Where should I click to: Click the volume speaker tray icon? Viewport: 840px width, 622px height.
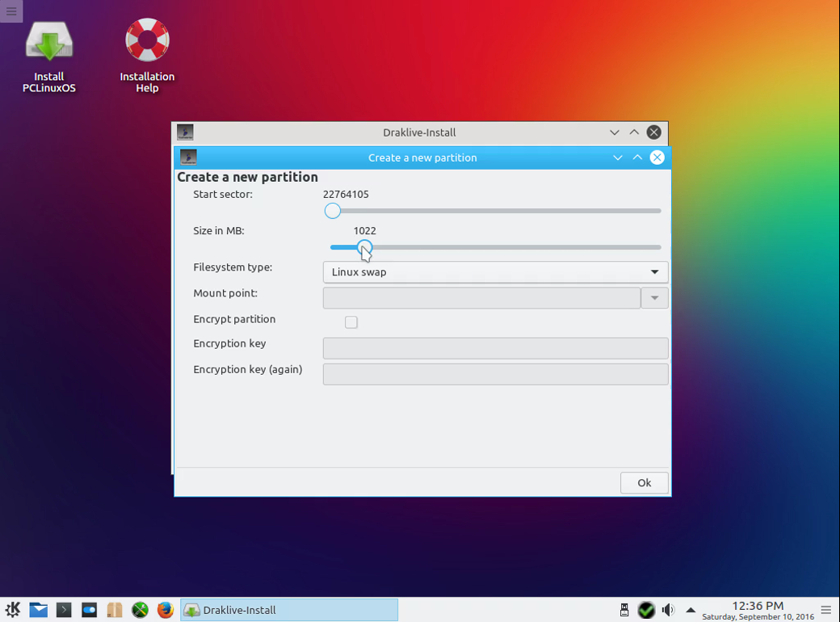coord(668,610)
